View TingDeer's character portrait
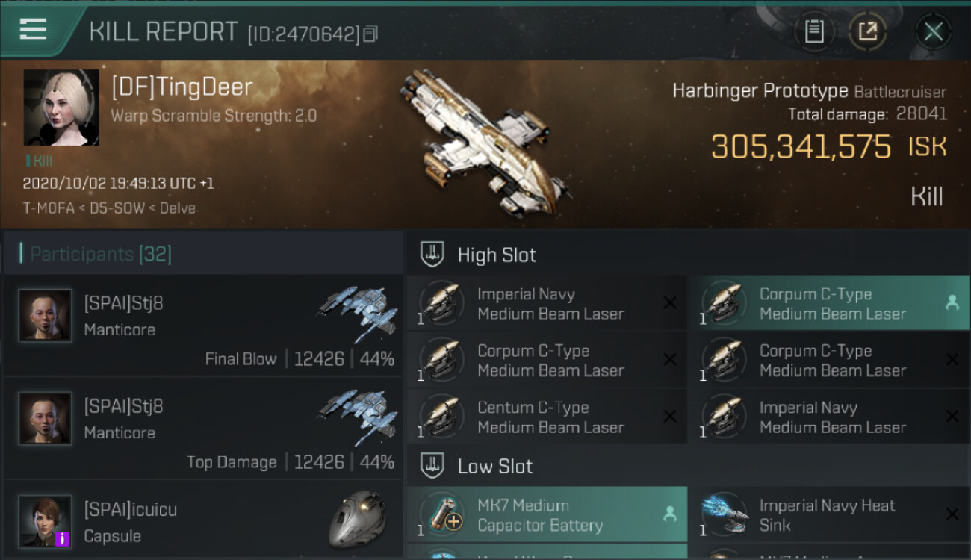 point(61,108)
